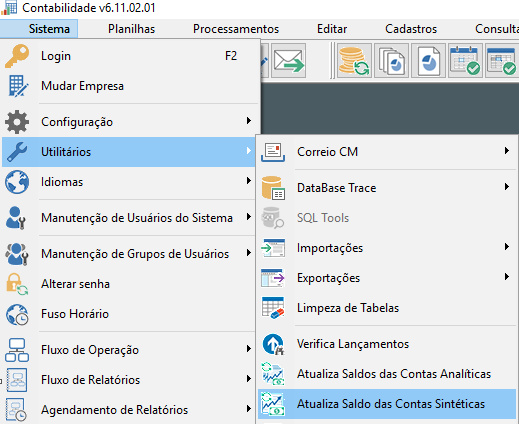Open the Sistema menu

pyautogui.click(x=49, y=29)
